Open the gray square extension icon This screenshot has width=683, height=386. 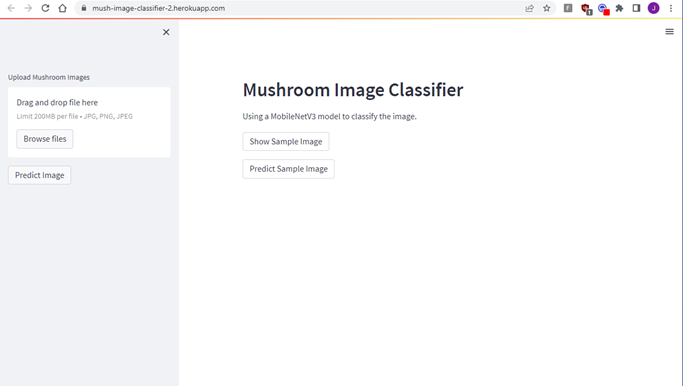point(568,8)
